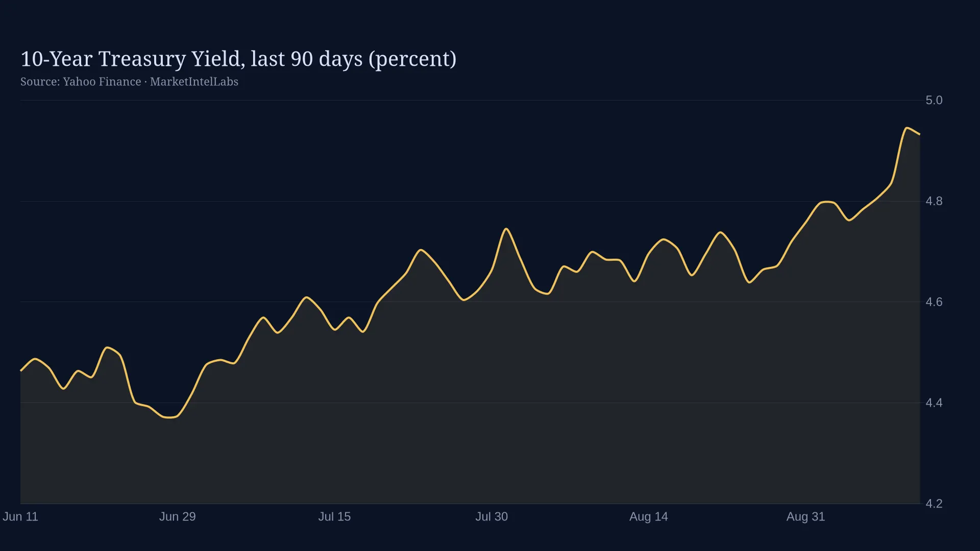980x551 pixels.
Task: Click the 'Jun 29' x-axis date label
Action: [178, 516]
